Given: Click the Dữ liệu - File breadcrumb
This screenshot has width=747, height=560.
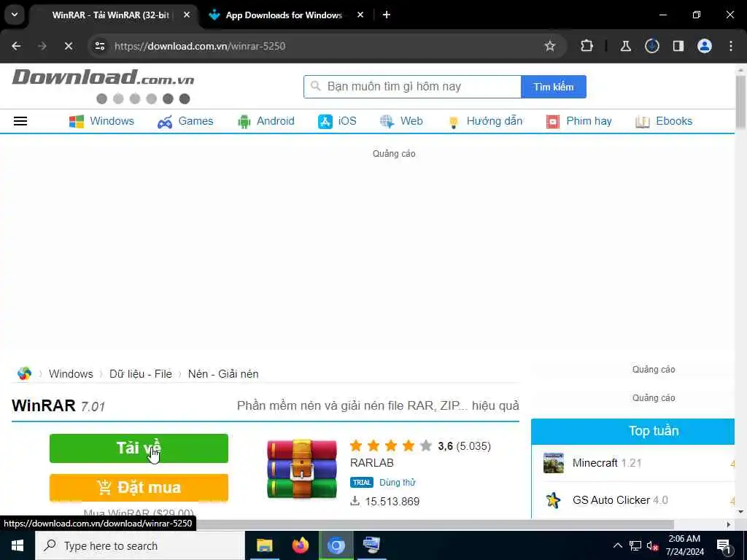Looking at the screenshot, I should 141,374.
